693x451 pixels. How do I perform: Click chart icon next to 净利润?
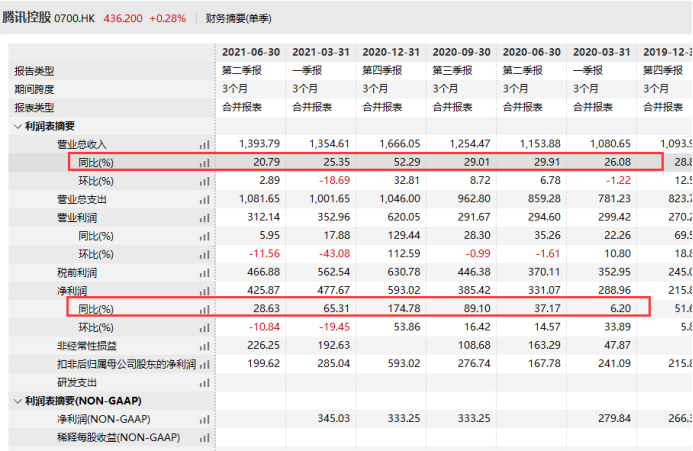click(x=205, y=290)
